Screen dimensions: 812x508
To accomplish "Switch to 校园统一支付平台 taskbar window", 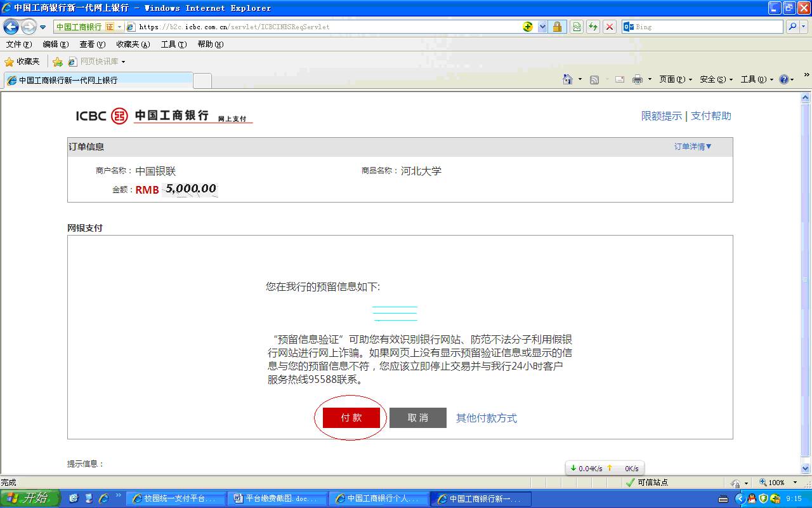I will tap(176, 499).
